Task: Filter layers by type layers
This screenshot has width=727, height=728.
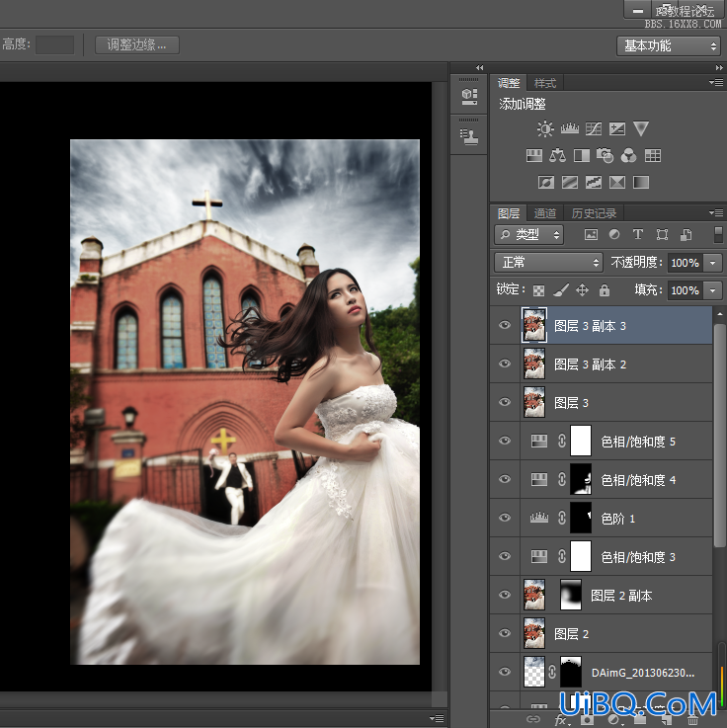Action: click(638, 235)
